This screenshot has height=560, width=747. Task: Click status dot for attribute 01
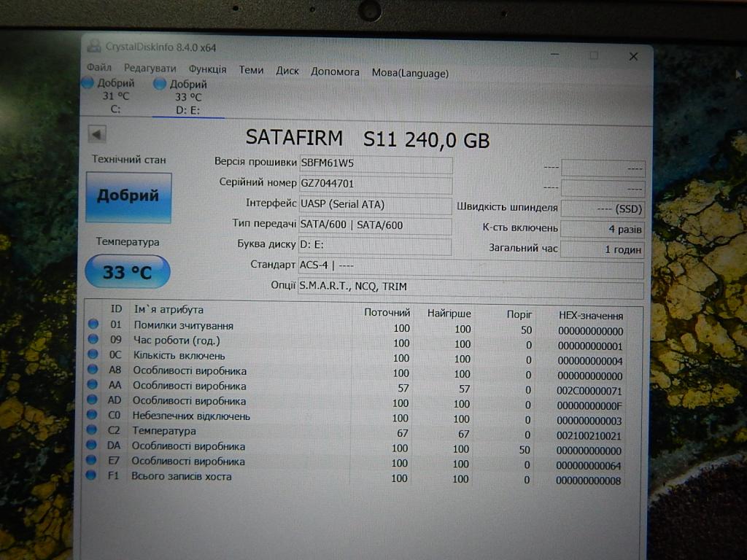click(x=93, y=324)
